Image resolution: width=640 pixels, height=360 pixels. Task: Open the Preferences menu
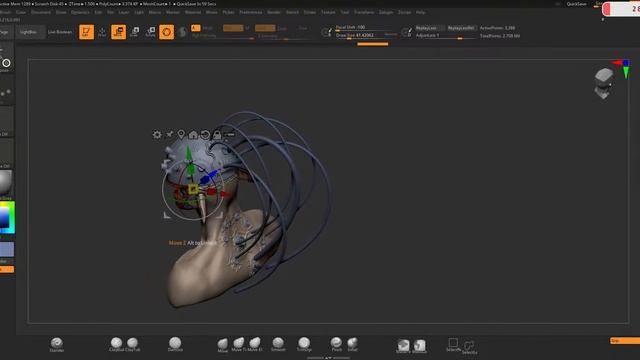pos(251,12)
